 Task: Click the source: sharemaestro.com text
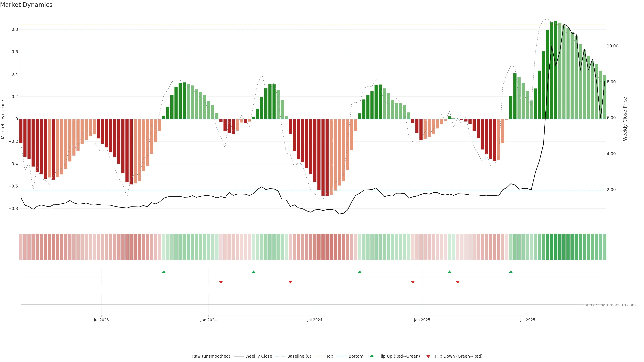point(609,305)
